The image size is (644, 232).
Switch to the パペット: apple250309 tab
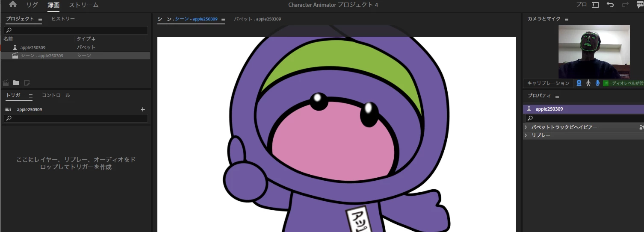tap(257, 19)
